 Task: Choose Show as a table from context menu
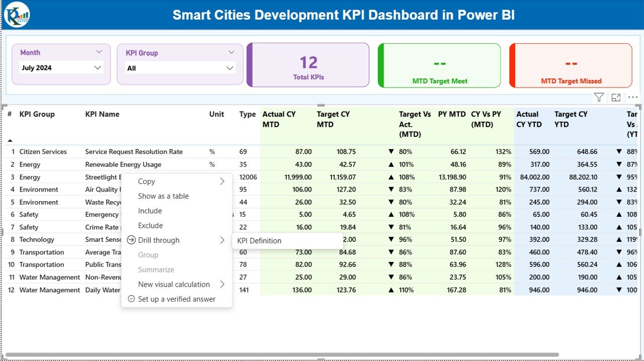tap(163, 196)
